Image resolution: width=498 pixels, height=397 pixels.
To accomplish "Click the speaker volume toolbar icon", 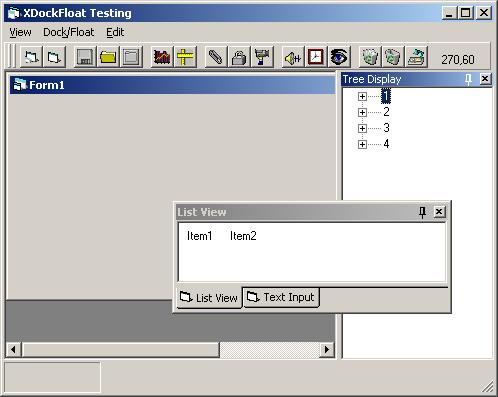I will pyautogui.click(x=293, y=57).
